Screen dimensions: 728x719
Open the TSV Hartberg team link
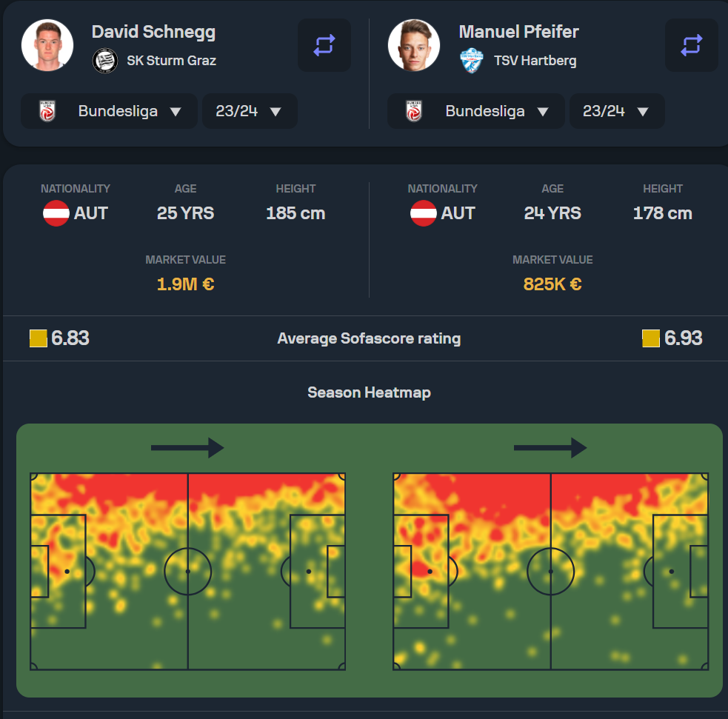click(535, 60)
